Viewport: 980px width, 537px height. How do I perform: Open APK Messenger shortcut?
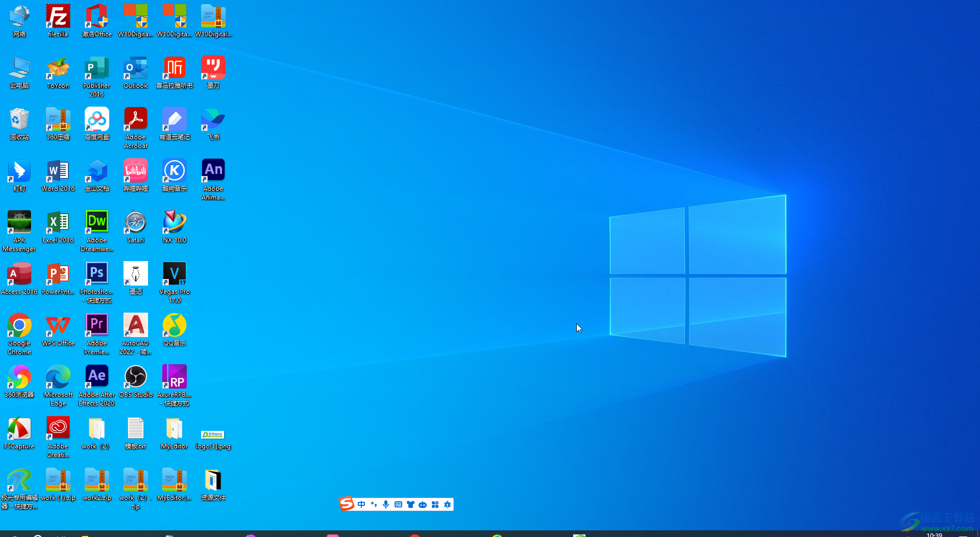19,231
